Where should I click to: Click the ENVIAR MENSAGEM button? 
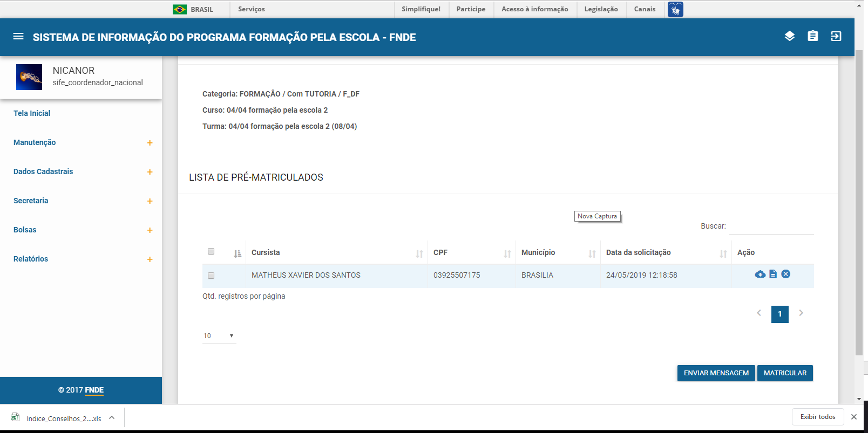(716, 373)
